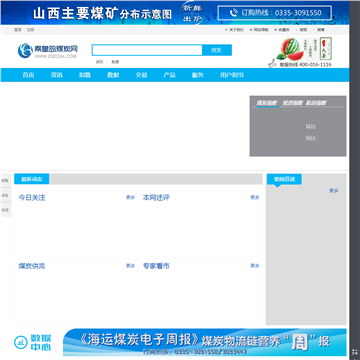Open the 网站导航 site navigation link
The height and width of the screenshot is (360, 360).
click(261, 30)
